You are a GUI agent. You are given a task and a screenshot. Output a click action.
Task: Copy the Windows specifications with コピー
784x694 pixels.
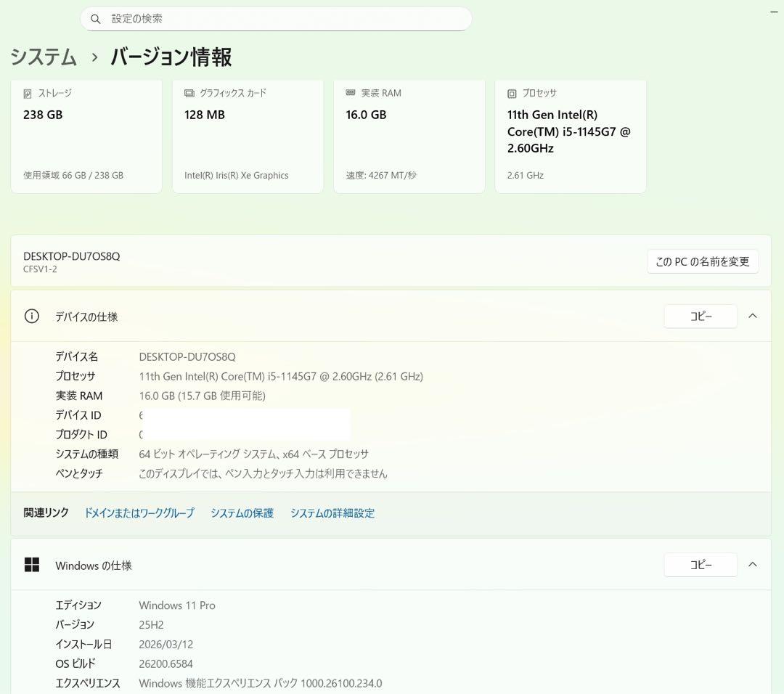pos(700,564)
